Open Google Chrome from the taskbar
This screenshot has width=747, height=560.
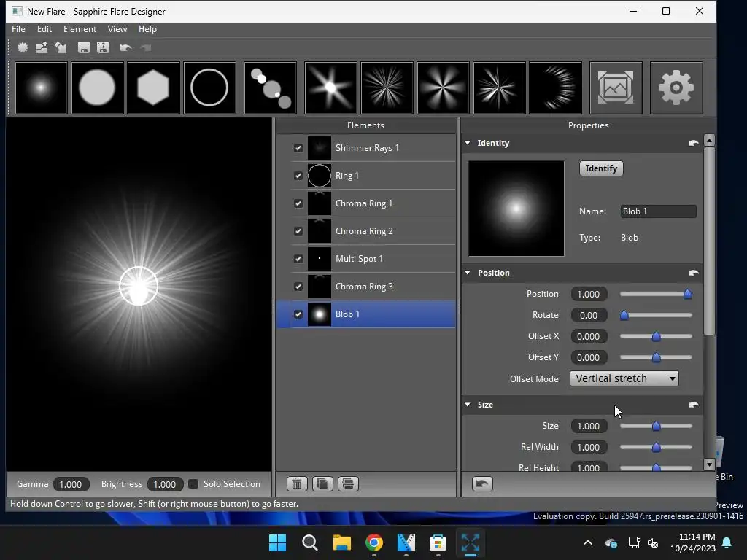coord(374,542)
